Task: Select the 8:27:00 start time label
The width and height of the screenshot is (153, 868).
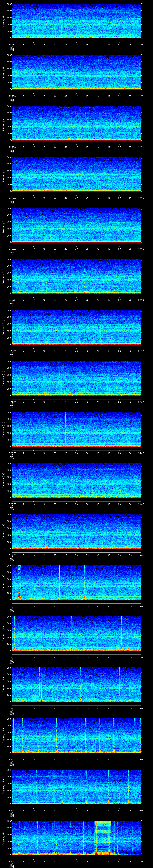Action: [x=12, y=708]
